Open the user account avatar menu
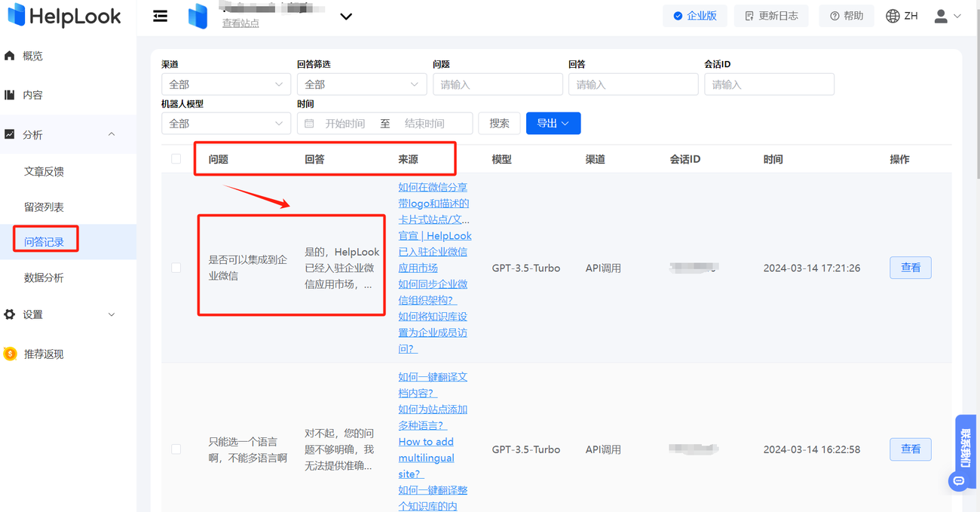This screenshot has width=980, height=512. click(x=948, y=16)
